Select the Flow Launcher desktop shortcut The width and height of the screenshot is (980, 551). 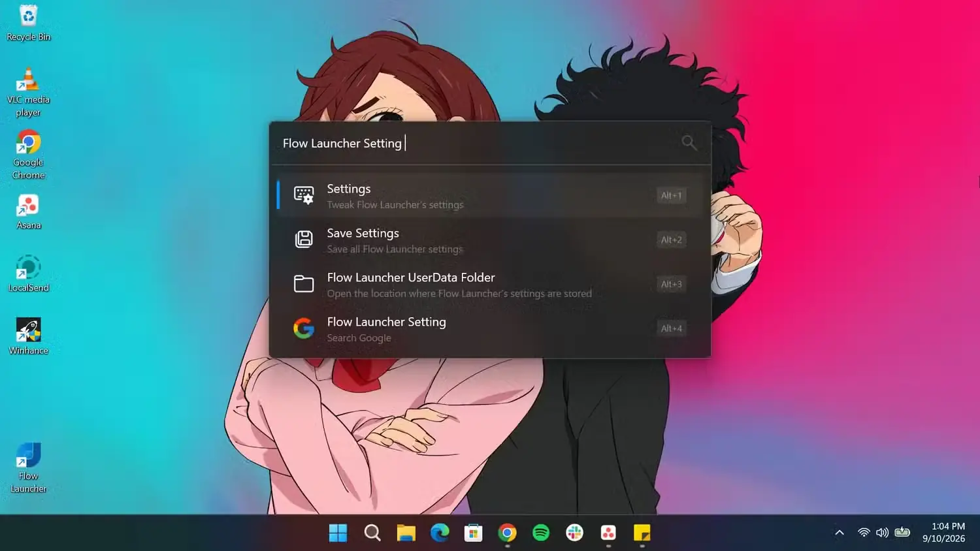coord(28,468)
